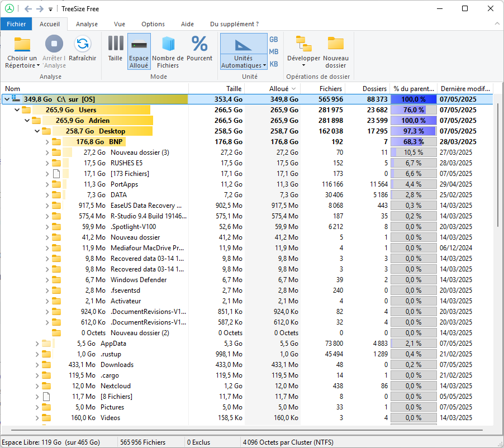The image size is (504, 448).
Task: Sort by the Dossiers column header
Action: pos(368,89)
